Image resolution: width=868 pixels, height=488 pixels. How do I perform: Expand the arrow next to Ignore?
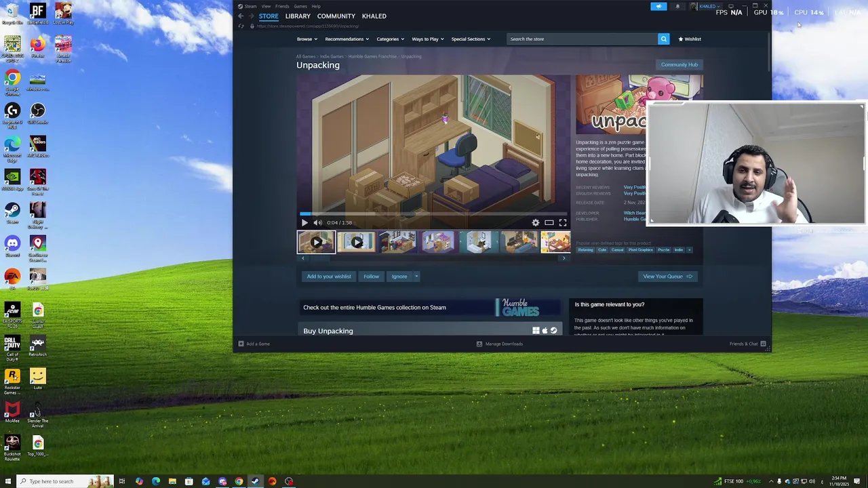click(416, 277)
